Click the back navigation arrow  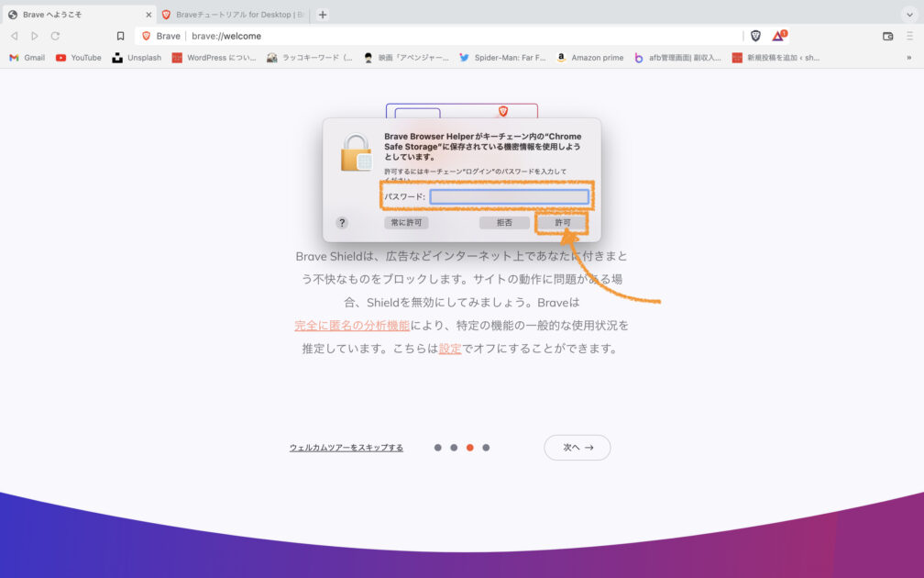pyautogui.click(x=14, y=36)
